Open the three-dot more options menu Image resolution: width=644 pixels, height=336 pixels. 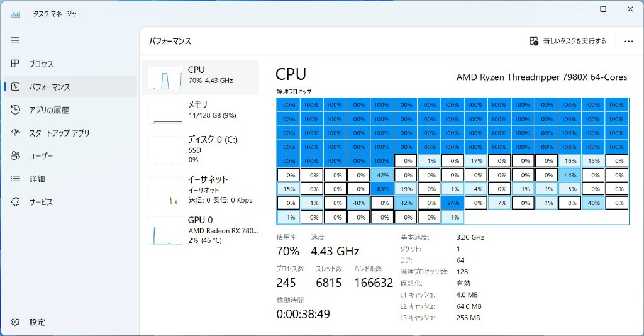[x=628, y=42]
